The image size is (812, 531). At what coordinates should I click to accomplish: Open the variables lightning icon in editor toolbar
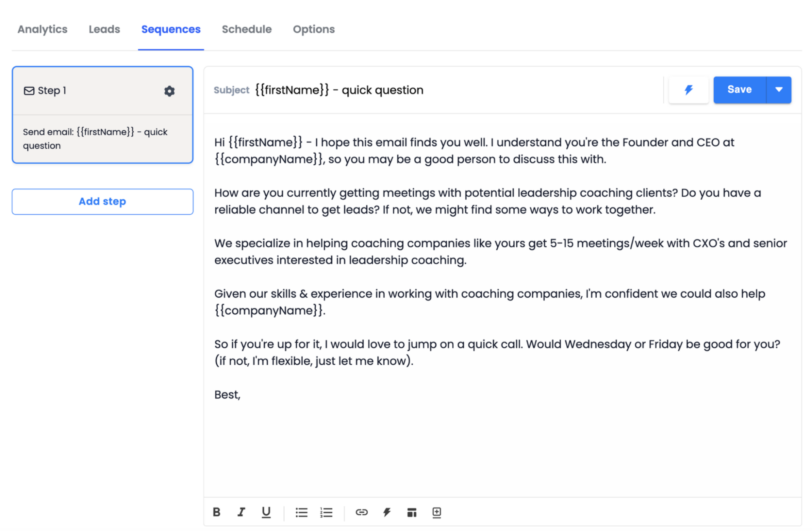click(x=386, y=512)
